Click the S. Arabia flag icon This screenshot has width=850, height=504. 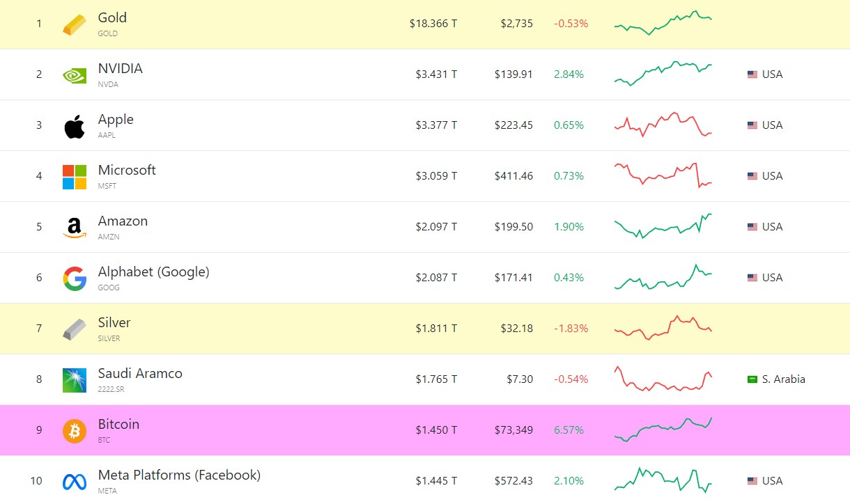[752, 379]
